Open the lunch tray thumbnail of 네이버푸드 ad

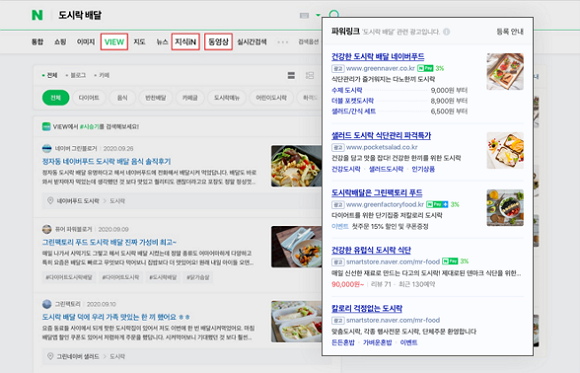(505, 71)
